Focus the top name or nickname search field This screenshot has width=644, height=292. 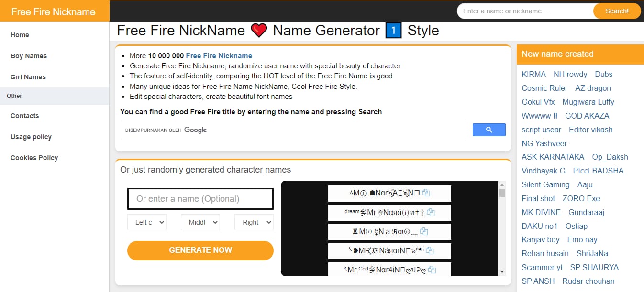525,11
